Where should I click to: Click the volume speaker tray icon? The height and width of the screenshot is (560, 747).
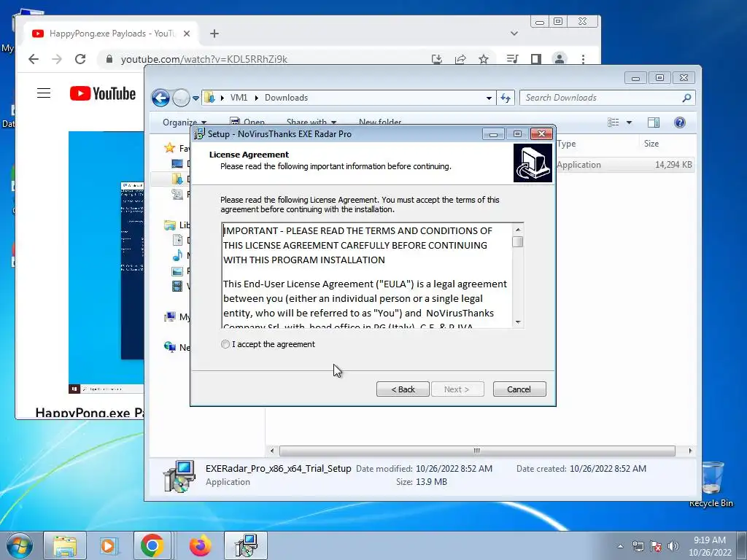click(x=673, y=546)
